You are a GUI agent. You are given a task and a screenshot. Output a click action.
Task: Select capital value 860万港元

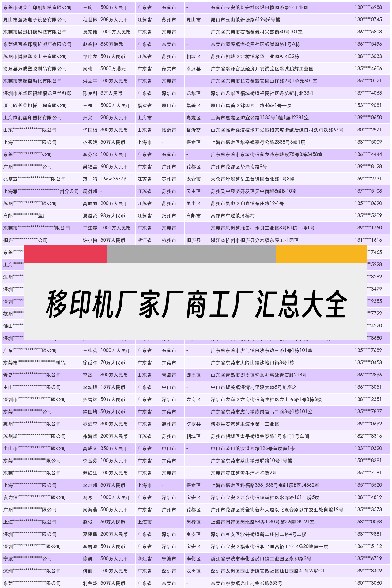pos(112,44)
